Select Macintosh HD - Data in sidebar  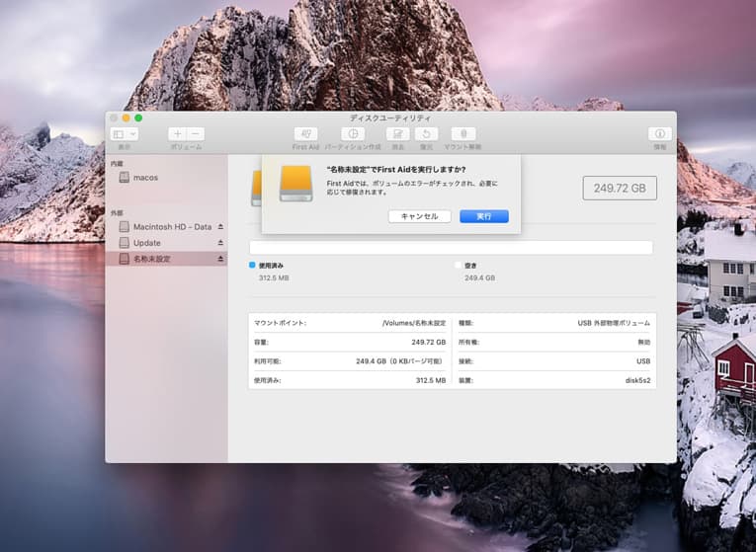coord(172,227)
